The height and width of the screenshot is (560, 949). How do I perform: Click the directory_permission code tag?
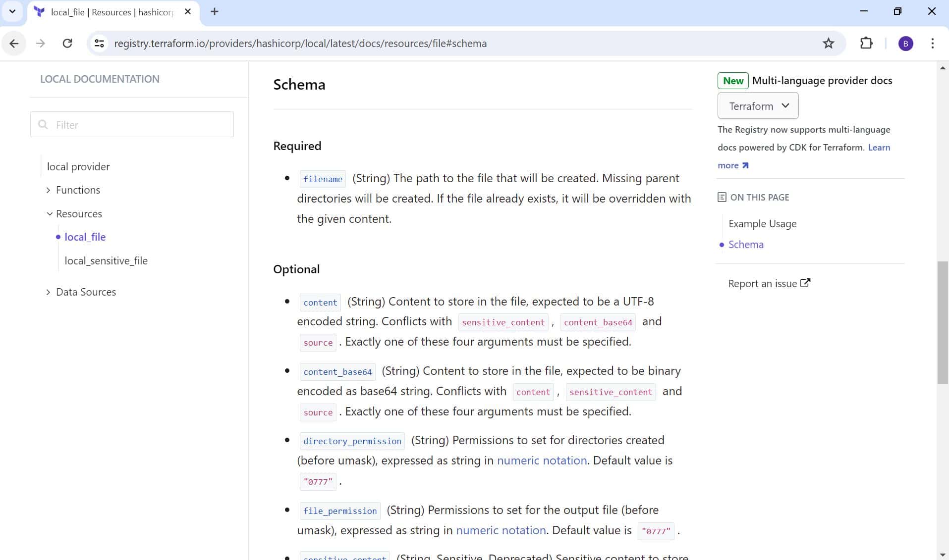click(x=352, y=441)
